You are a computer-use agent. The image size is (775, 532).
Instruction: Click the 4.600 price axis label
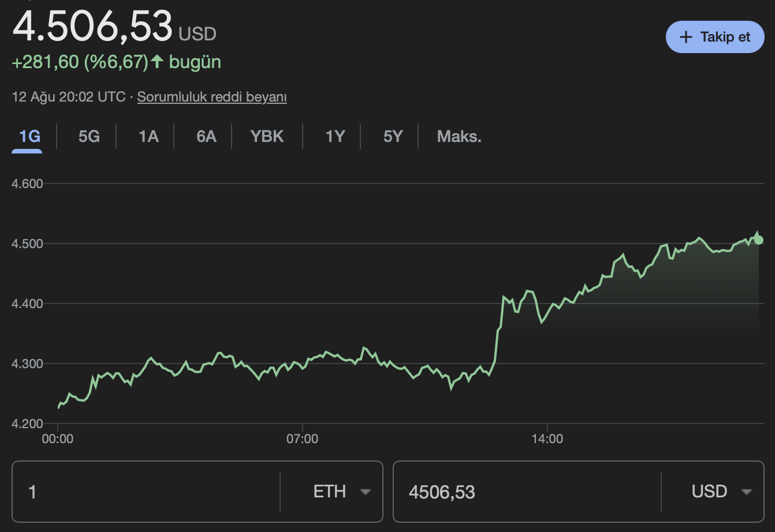[x=28, y=183]
